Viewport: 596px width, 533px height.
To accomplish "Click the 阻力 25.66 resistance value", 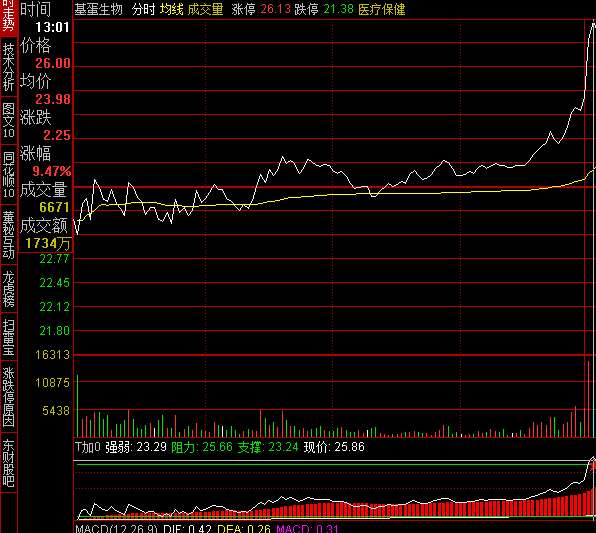I will click(x=202, y=447).
